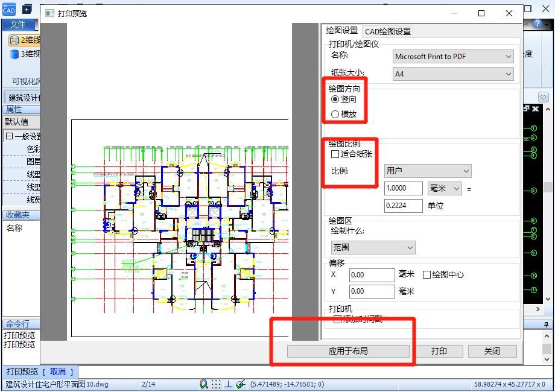
Task: Toggle the grid dots icon in status bar
Action: (216, 384)
